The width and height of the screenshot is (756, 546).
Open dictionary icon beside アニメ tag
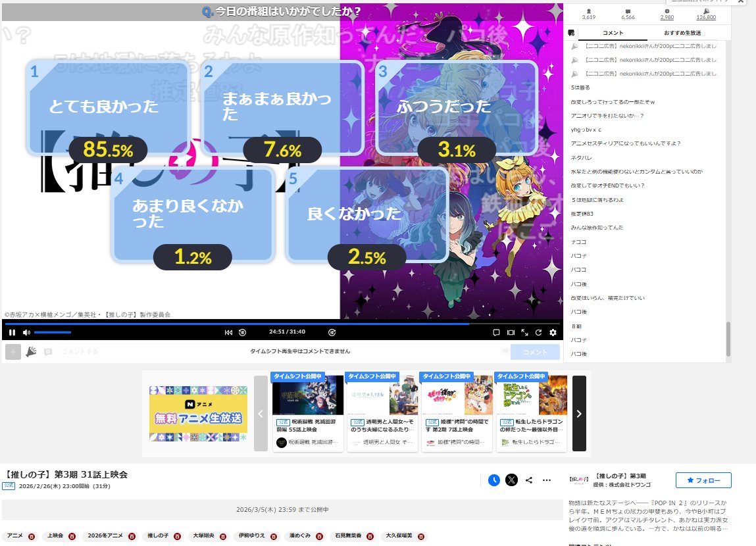click(x=32, y=536)
